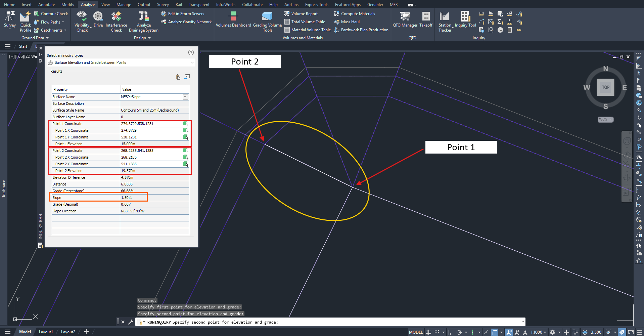Toggle object snap in the status bar
The width and height of the screenshot is (644, 336).
[494, 332]
